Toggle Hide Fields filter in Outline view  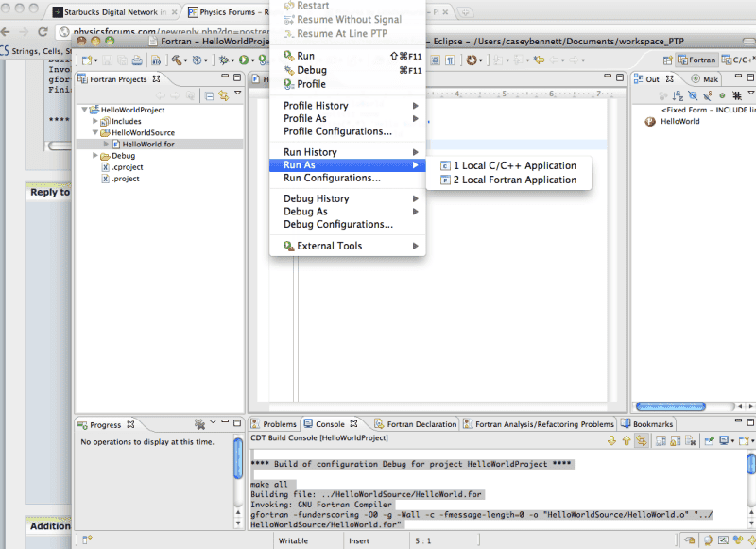click(694, 95)
